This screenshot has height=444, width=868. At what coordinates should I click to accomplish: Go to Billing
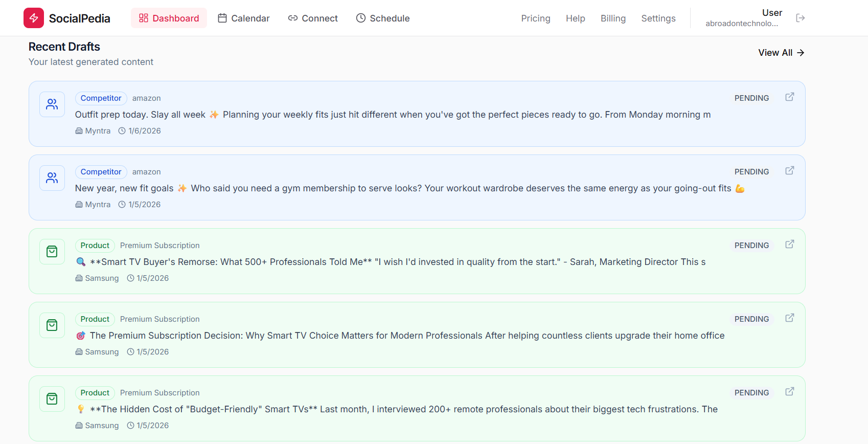coord(613,18)
